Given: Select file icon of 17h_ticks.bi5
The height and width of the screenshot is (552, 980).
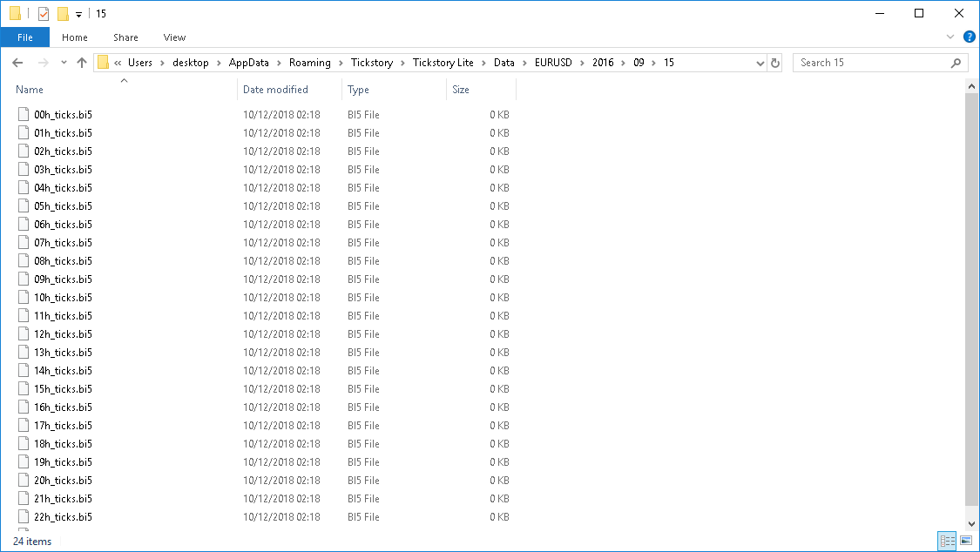Looking at the screenshot, I should [x=24, y=425].
